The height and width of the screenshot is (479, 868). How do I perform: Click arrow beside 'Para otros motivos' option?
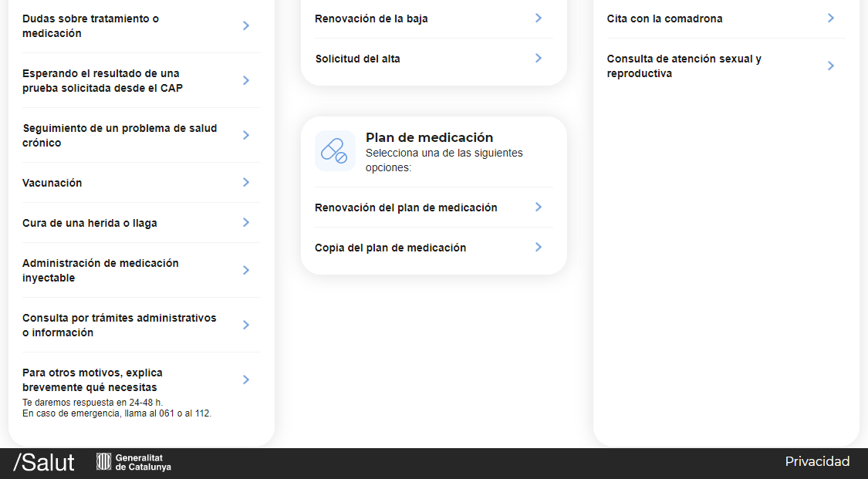(x=246, y=380)
